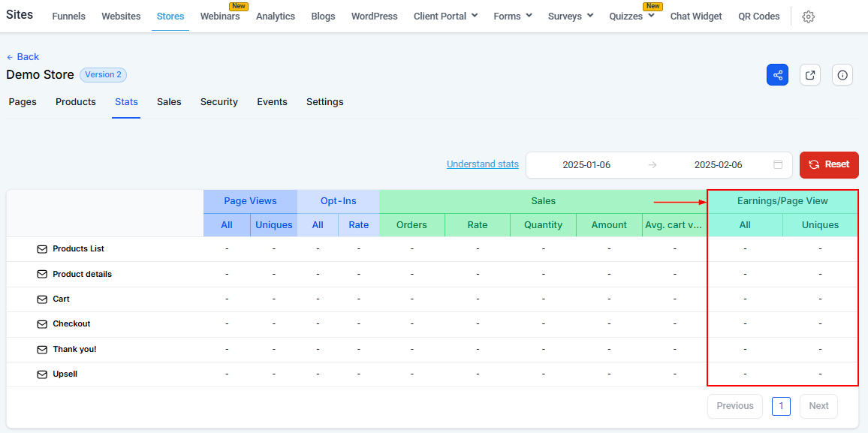Click the Amount sub-header

(x=609, y=225)
